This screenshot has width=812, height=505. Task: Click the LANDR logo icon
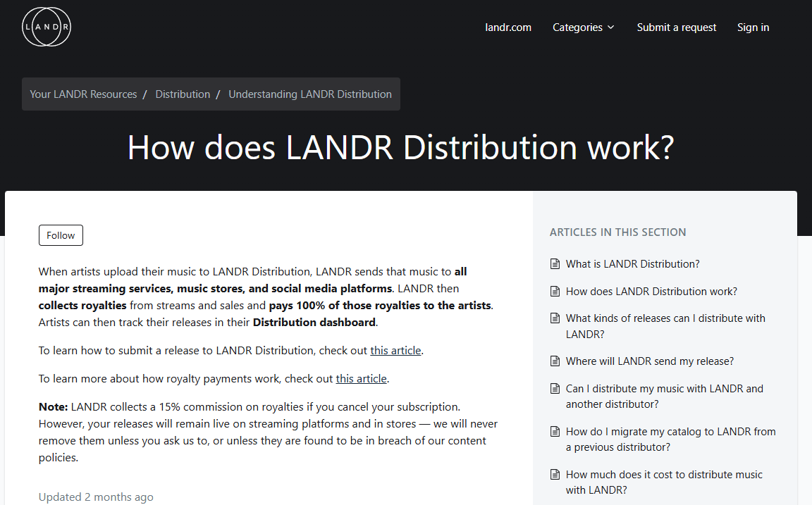46,27
